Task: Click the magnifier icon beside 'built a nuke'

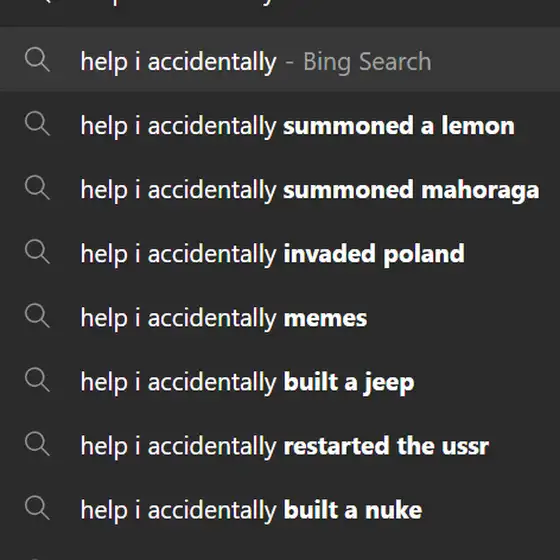Action: [x=37, y=508]
